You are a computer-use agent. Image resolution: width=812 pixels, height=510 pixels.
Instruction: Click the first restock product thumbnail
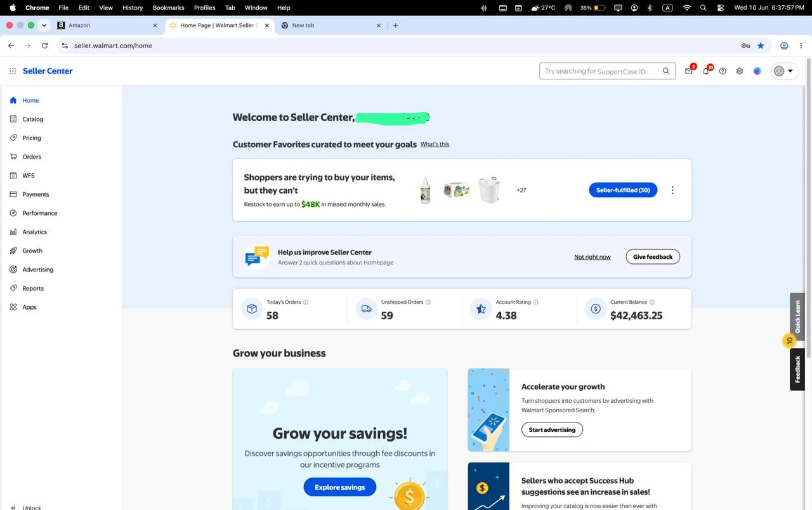(426, 190)
